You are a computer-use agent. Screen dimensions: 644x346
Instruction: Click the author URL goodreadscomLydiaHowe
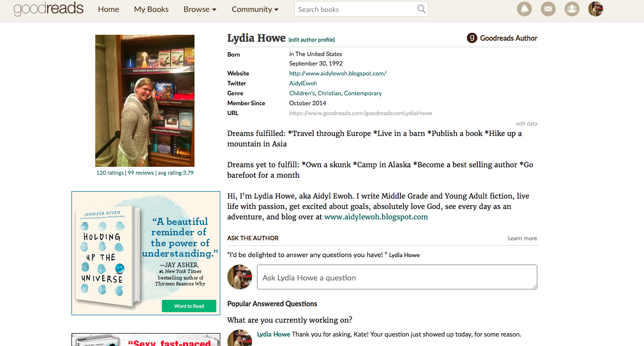[361, 113]
